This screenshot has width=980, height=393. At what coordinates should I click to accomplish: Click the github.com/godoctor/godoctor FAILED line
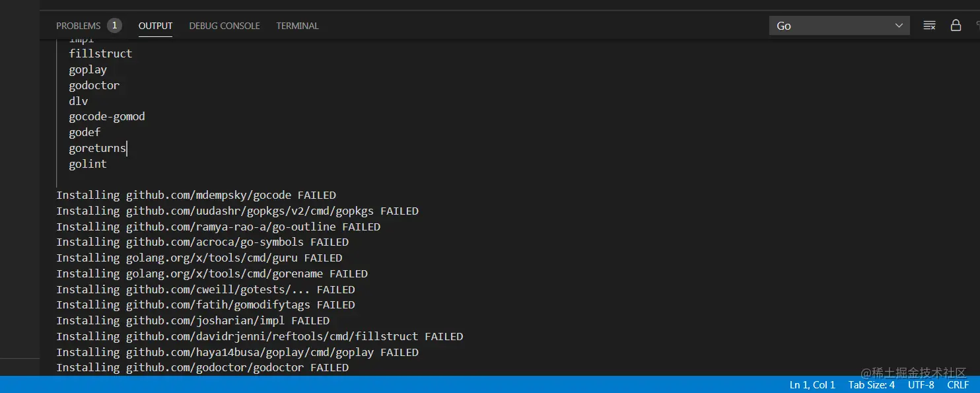(203, 368)
